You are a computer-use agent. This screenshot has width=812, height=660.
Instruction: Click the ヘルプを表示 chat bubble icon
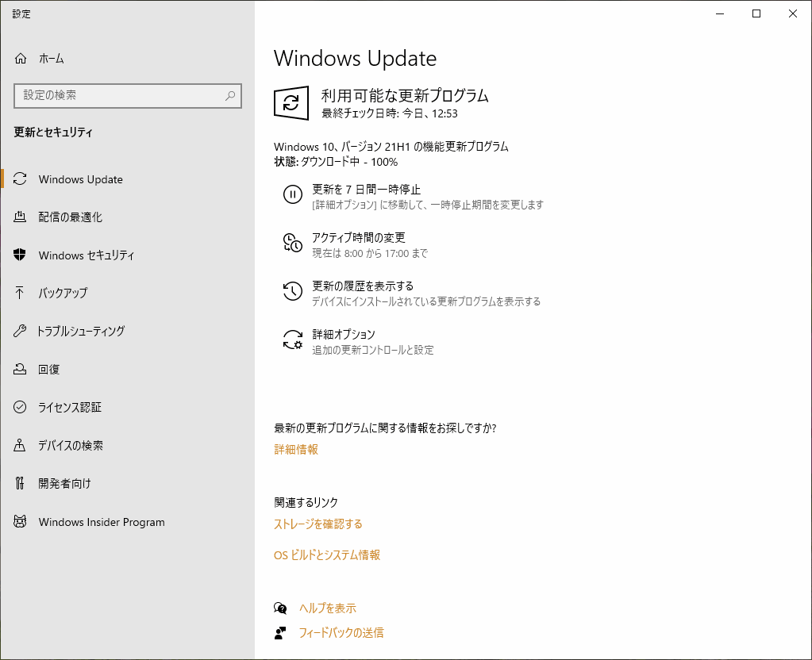click(280, 608)
